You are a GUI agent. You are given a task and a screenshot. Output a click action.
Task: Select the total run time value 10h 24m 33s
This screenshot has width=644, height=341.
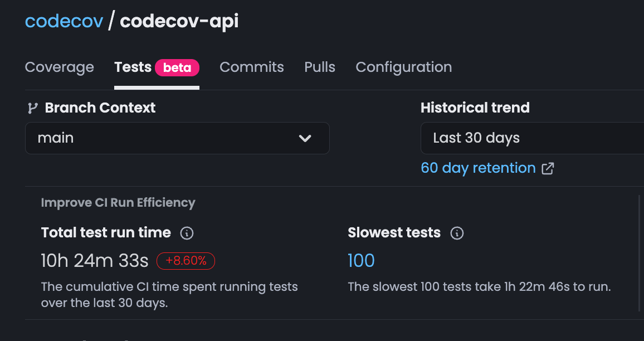(95, 261)
